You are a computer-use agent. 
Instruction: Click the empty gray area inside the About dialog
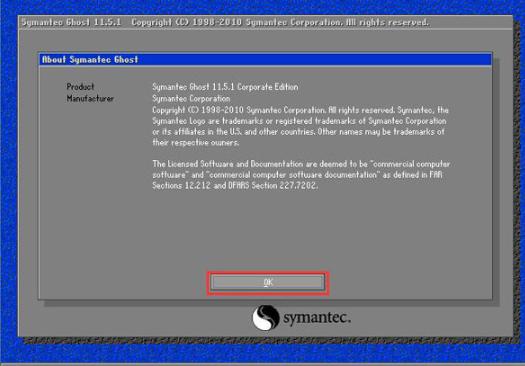(x=265, y=231)
